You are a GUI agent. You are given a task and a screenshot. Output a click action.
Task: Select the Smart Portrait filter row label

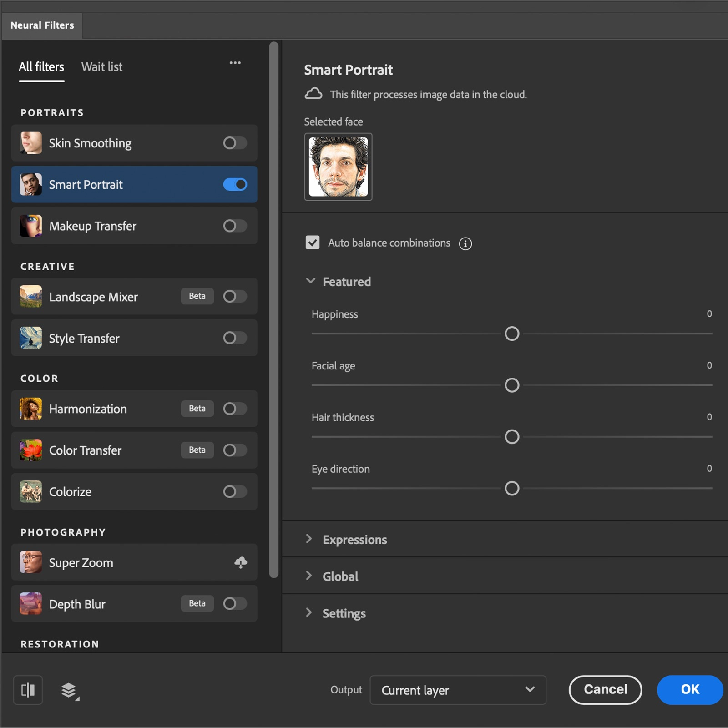(86, 185)
